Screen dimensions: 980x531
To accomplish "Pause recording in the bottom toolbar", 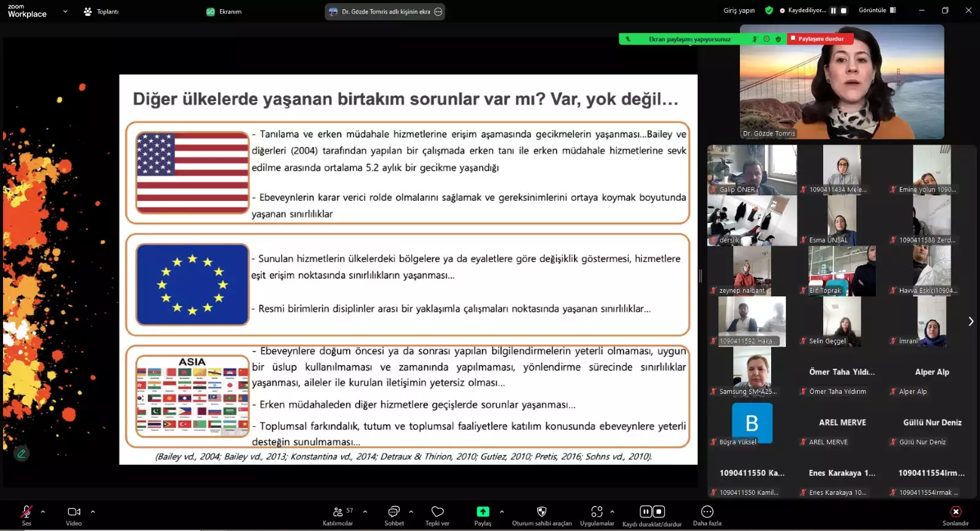I will pos(646,511).
